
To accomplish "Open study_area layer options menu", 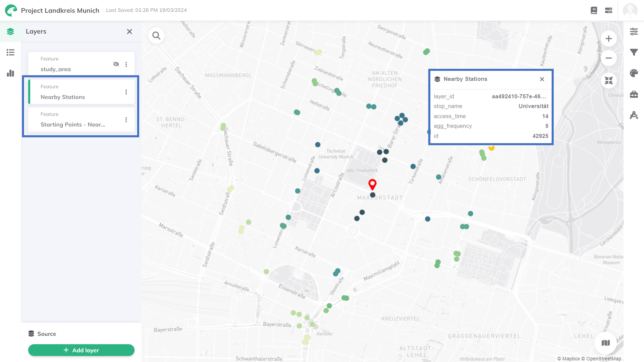I will [x=126, y=64].
